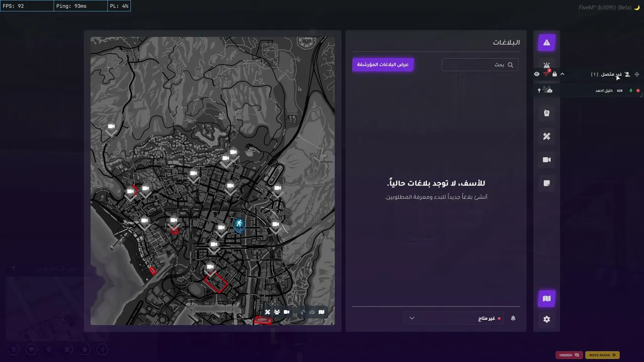
Task: Select the purple map sidebar tab
Action: tap(546, 299)
